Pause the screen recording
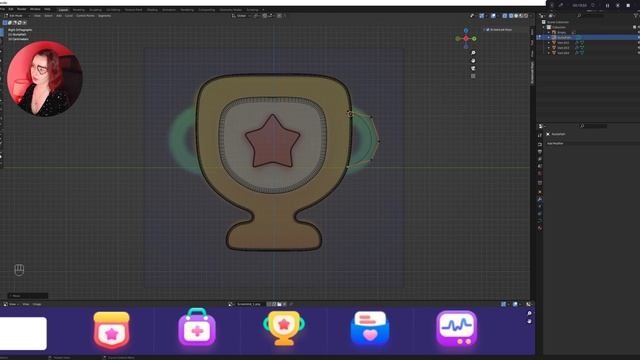The width and height of the screenshot is (640, 360). coord(607,5)
